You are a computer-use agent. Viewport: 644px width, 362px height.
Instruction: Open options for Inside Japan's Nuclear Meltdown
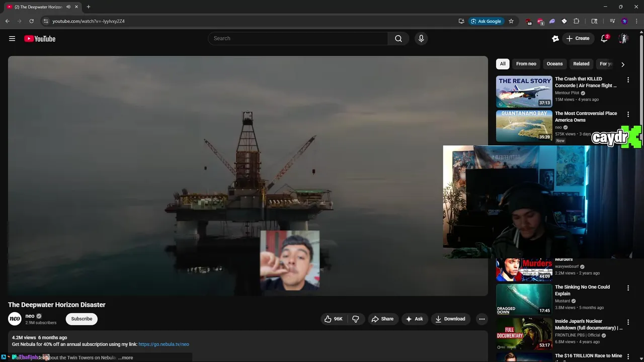point(628,322)
